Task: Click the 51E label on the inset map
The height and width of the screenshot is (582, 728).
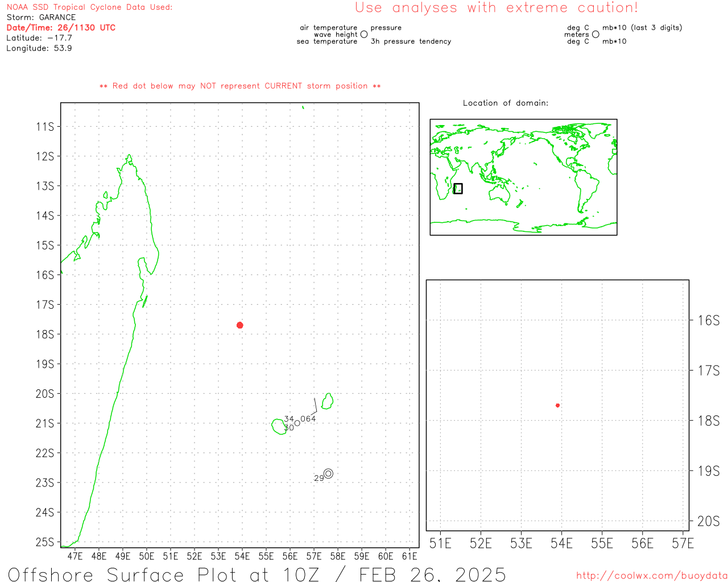Action: [x=440, y=543]
